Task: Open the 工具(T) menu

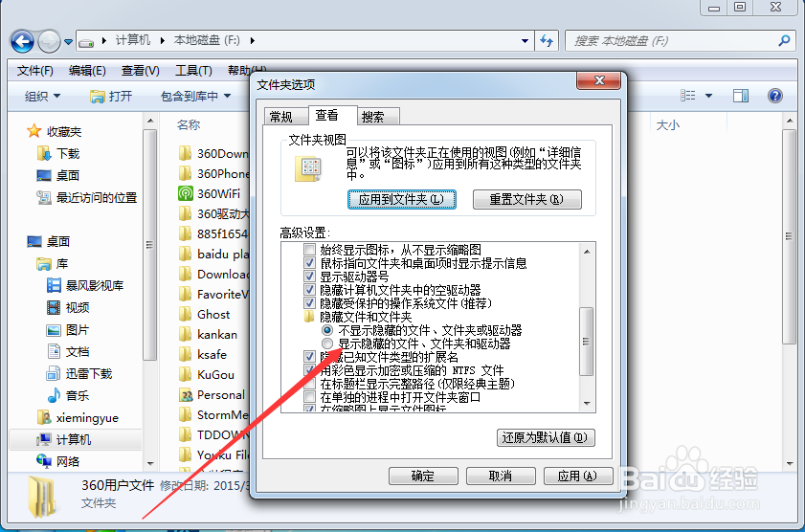Action: [193, 71]
